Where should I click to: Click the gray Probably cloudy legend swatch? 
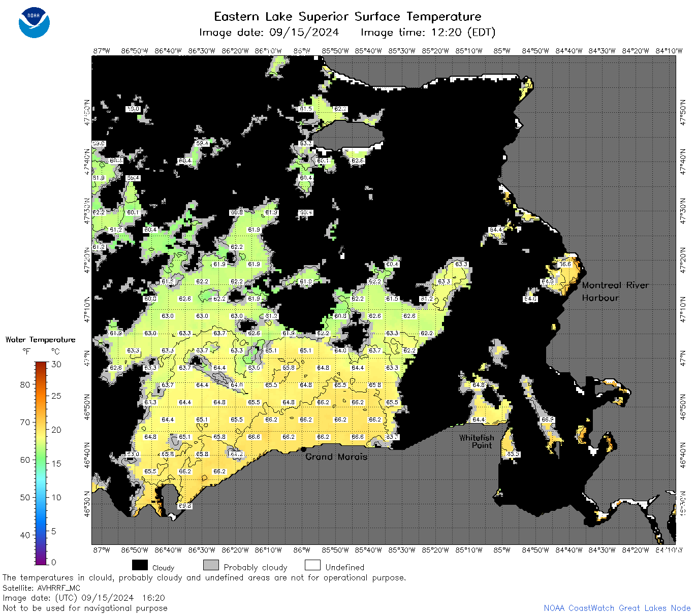[211, 565]
